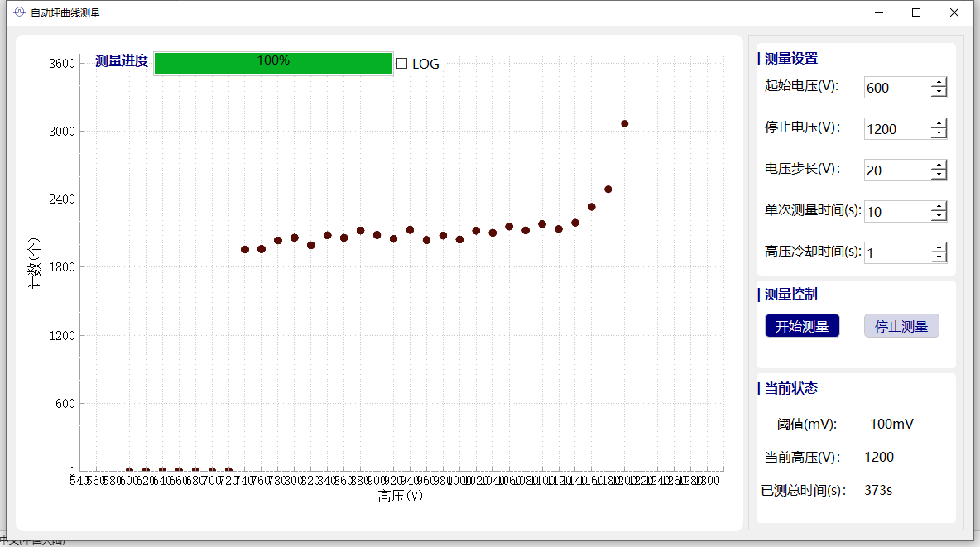This screenshot has height=547, width=980.
Task: Close the 自动坪曲线测量 window
Action: pyautogui.click(x=954, y=12)
